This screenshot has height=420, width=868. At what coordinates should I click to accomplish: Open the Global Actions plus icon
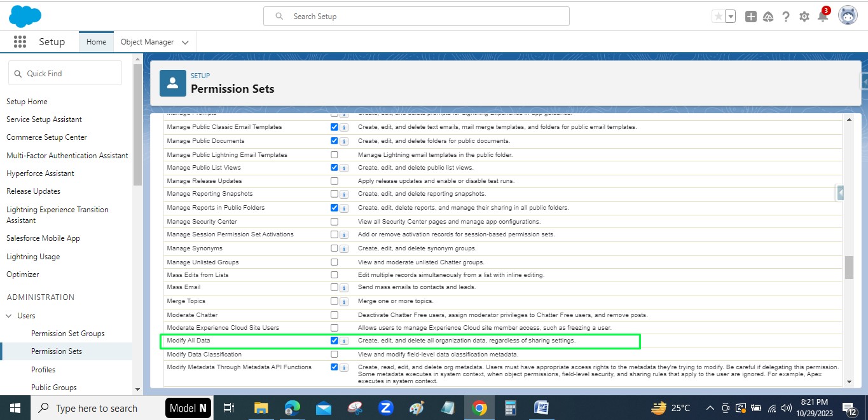(751, 17)
